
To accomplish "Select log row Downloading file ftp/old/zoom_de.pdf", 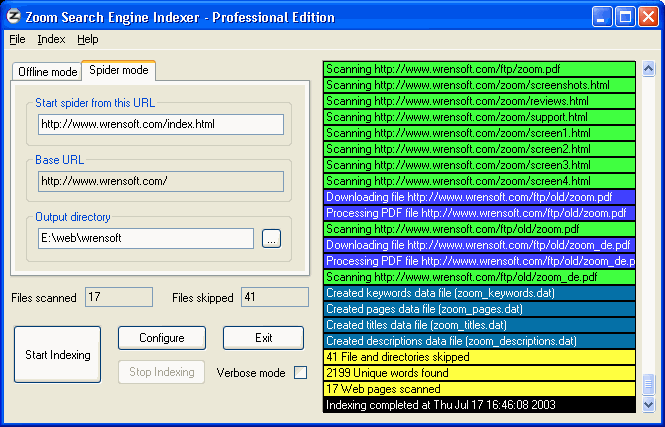I will coord(479,245).
